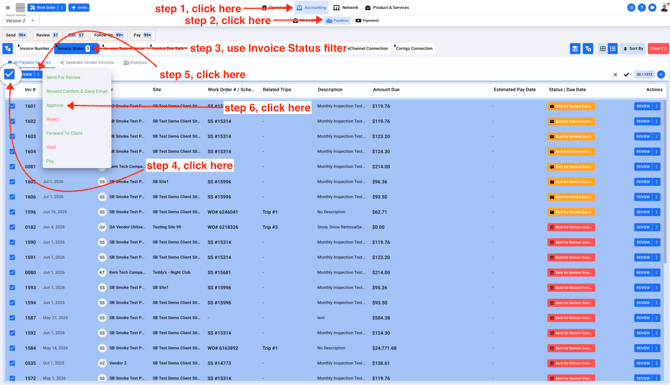Image resolution: width=670 pixels, height=385 pixels.
Task: Select the Pay quick filter chip
Action: pos(142,35)
